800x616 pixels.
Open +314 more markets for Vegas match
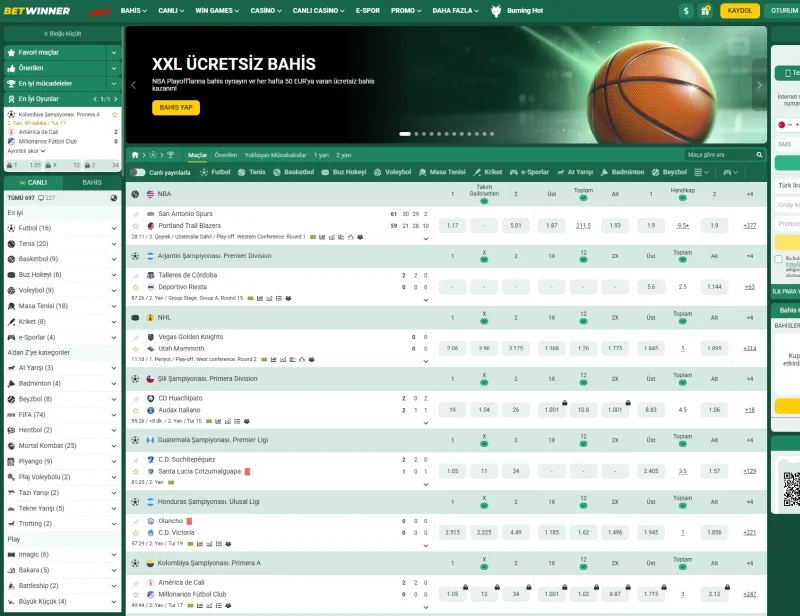749,349
